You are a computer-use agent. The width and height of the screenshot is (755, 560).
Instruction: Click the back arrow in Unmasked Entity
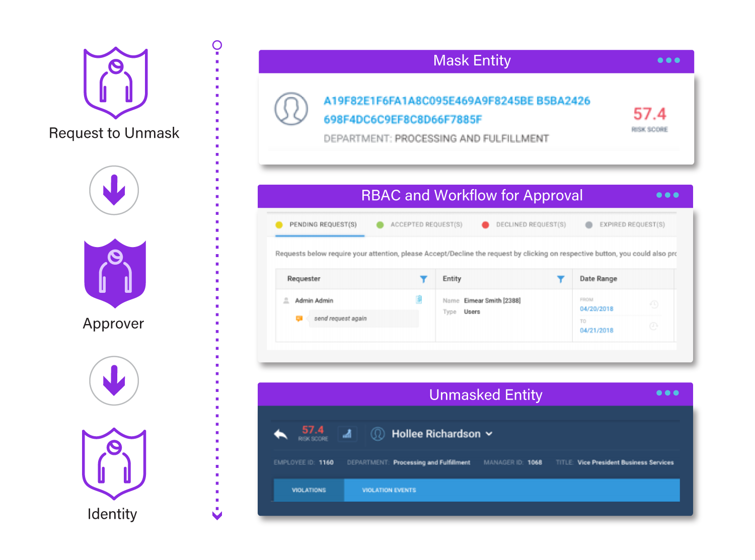click(280, 434)
